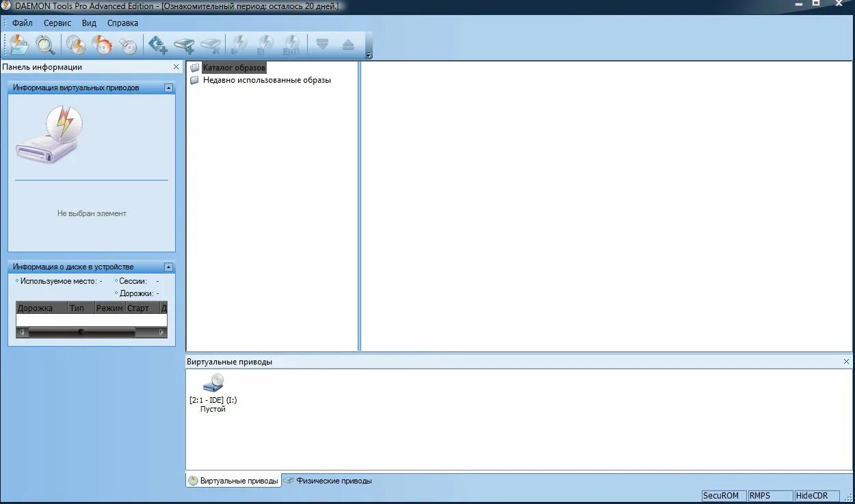Click the burn image flame-disc toolbar icon

102,45
